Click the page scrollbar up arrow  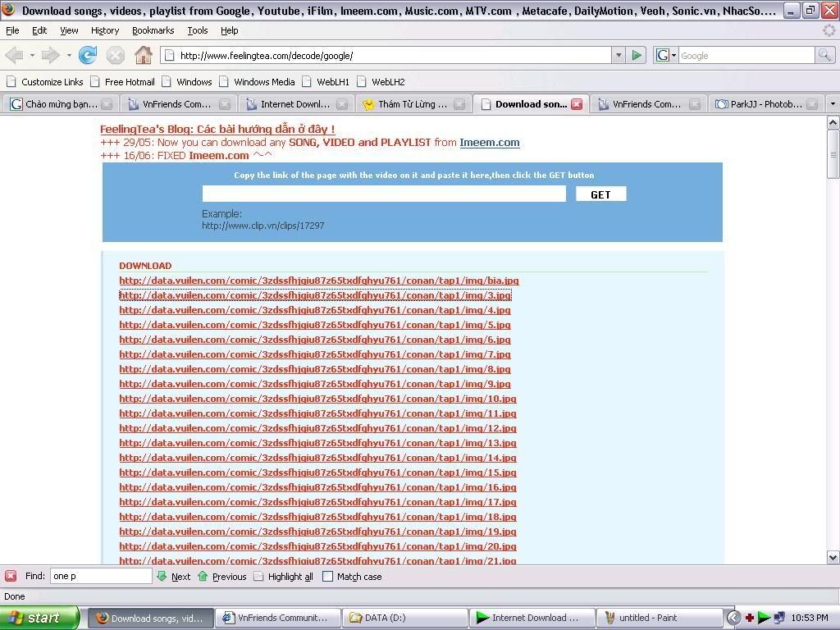click(x=833, y=123)
